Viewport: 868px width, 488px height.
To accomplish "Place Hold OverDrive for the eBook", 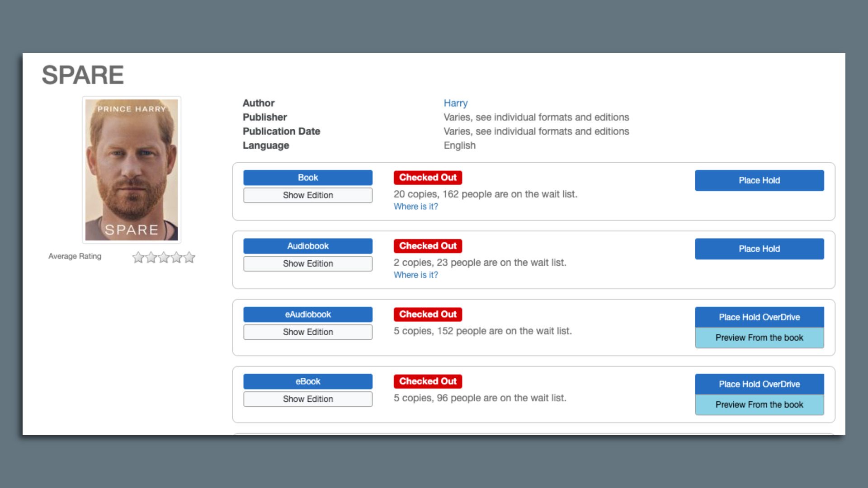I will [x=759, y=384].
